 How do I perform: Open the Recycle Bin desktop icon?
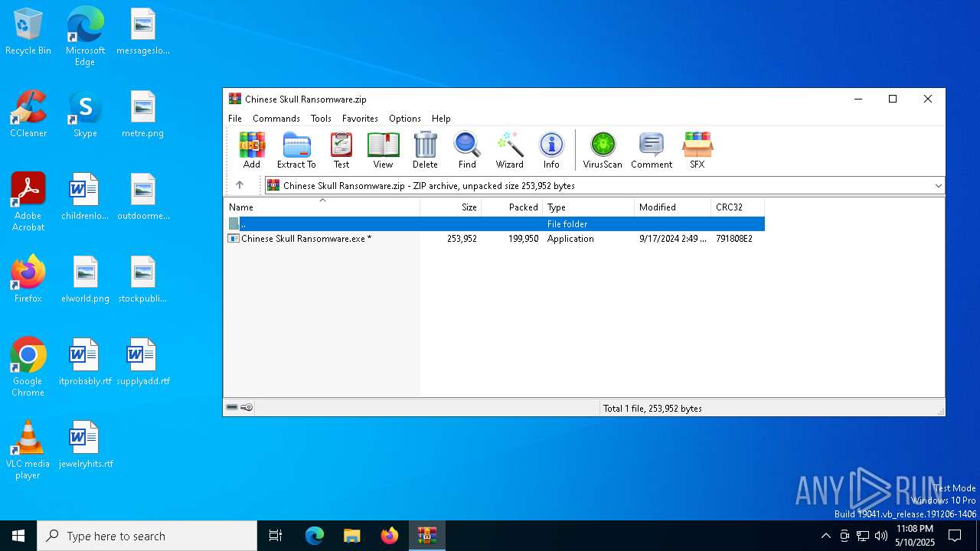(28, 32)
